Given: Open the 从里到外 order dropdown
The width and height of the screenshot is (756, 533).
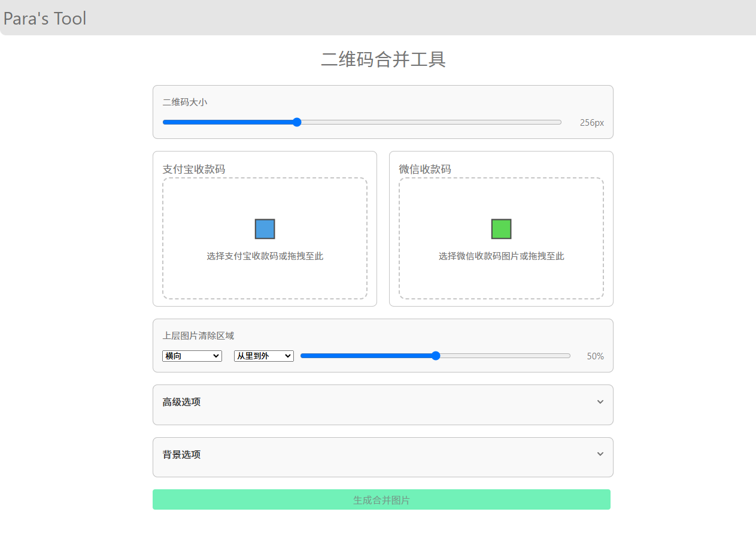Looking at the screenshot, I should 263,355.
